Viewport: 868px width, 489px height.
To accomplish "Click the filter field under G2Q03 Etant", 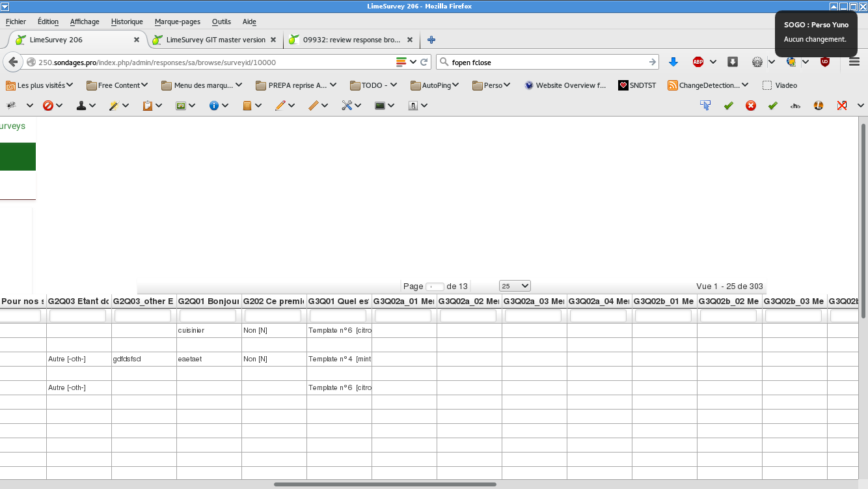I will (78, 316).
